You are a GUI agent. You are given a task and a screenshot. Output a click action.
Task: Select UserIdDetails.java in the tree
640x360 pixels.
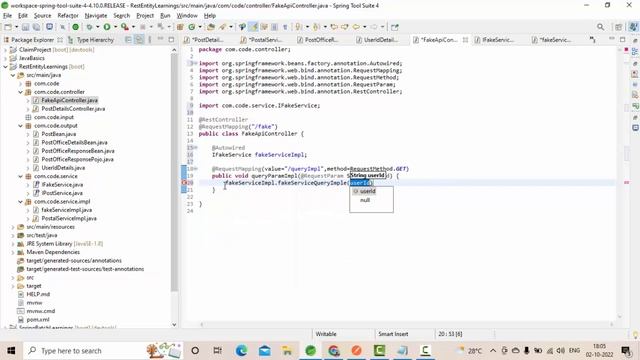63,168
